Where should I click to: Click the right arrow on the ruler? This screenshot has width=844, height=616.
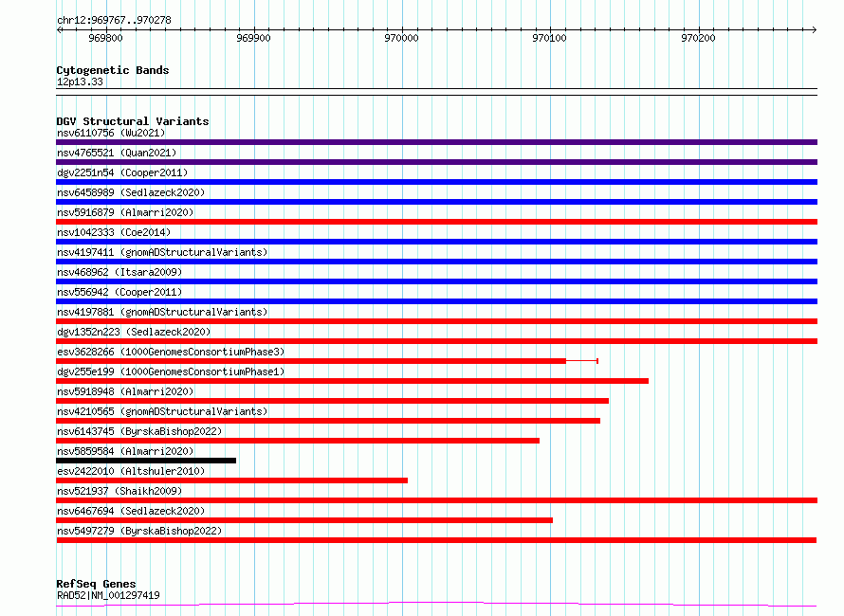tap(815, 29)
